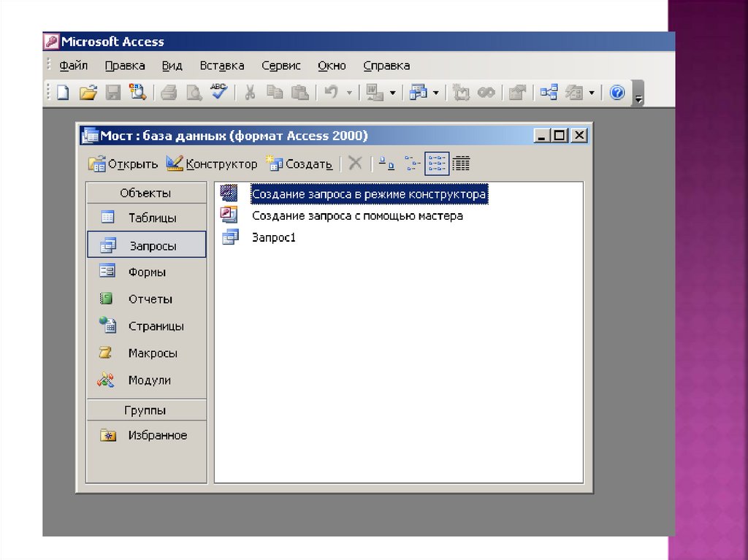
Task: Click the Открыть button
Action: [123, 164]
